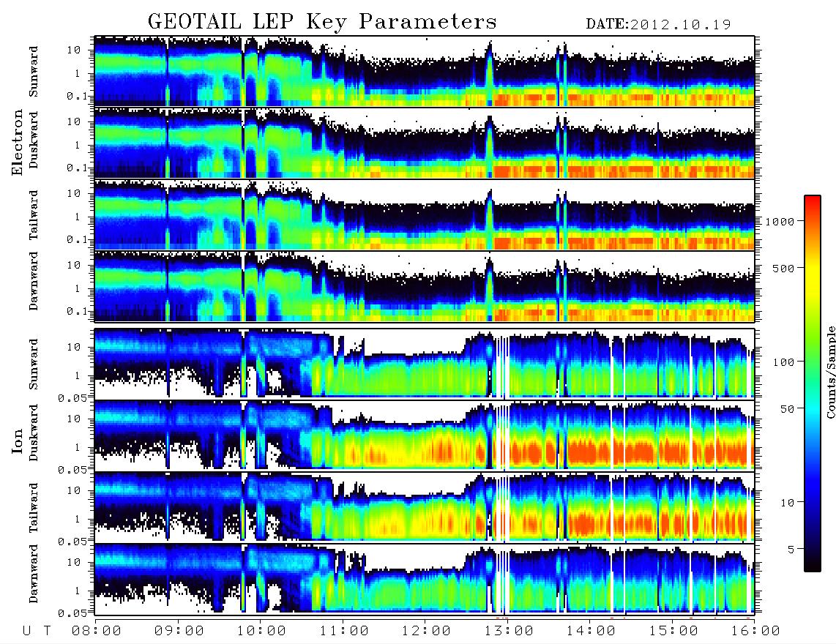Click the Electron 'Duskward' panel label
Screen dimensions: 836x644
34,141
